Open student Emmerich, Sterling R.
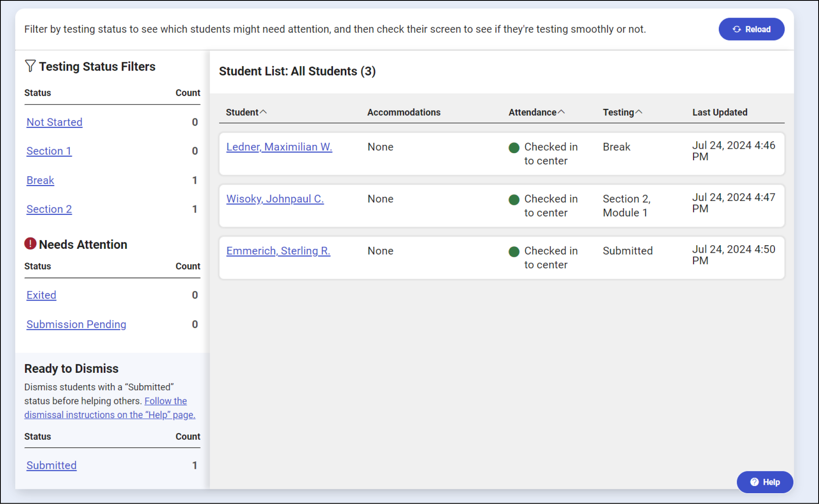Viewport: 819px width, 504px height. coord(278,251)
